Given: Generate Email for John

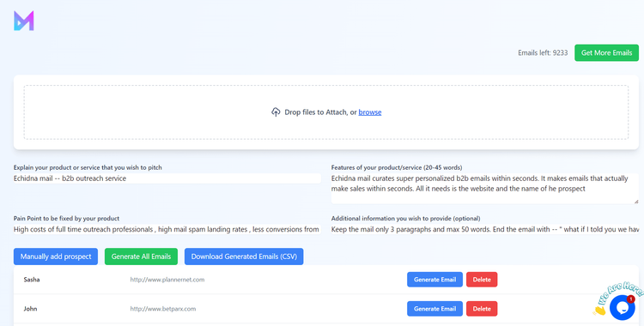Looking at the screenshot, I should tap(434, 309).
